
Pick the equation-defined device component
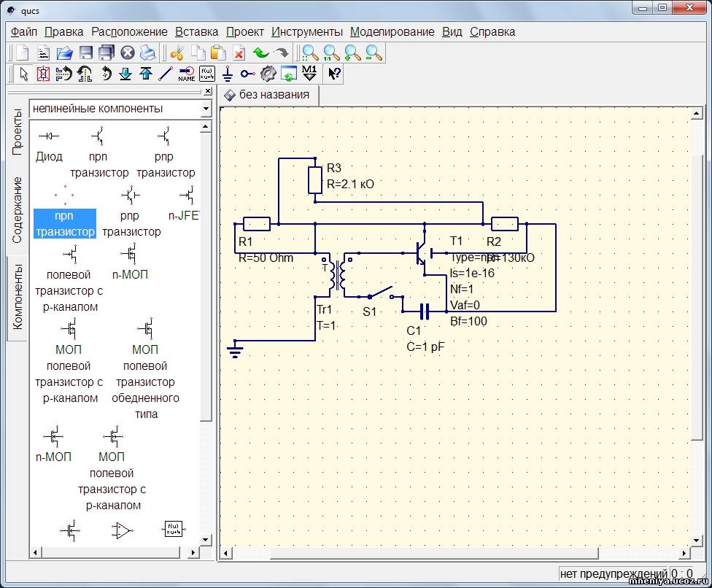[x=173, y=530]
